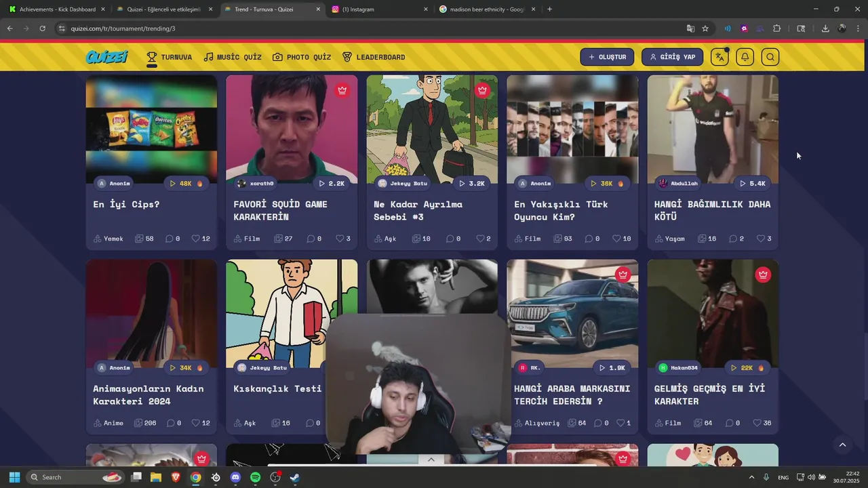This screenshot has width=868, height=488.
Task: Click the blue sound-wave extension icon
Action: [728, 28]
